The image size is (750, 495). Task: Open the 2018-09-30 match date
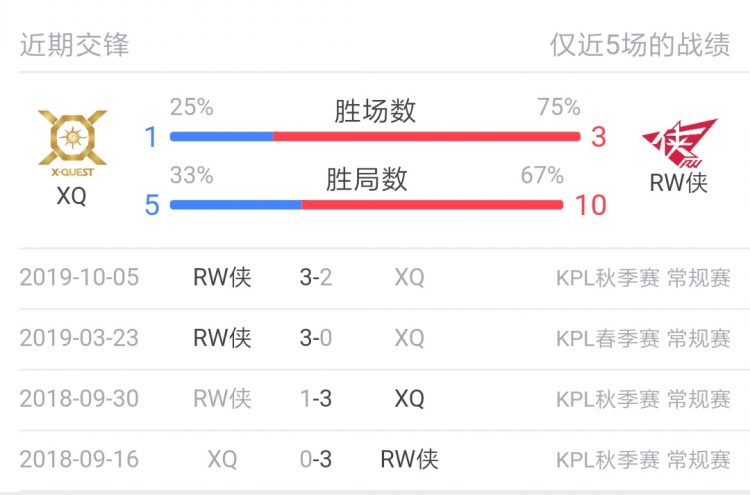point(79,398)
